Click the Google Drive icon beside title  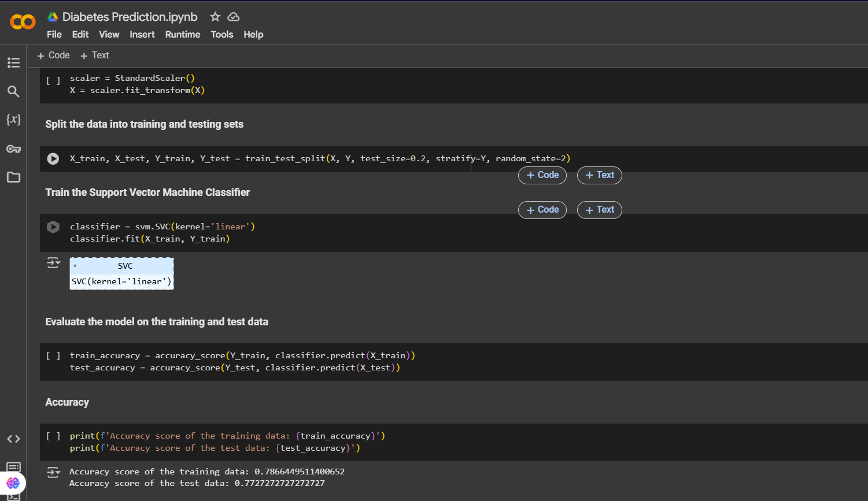click(53, 17)
